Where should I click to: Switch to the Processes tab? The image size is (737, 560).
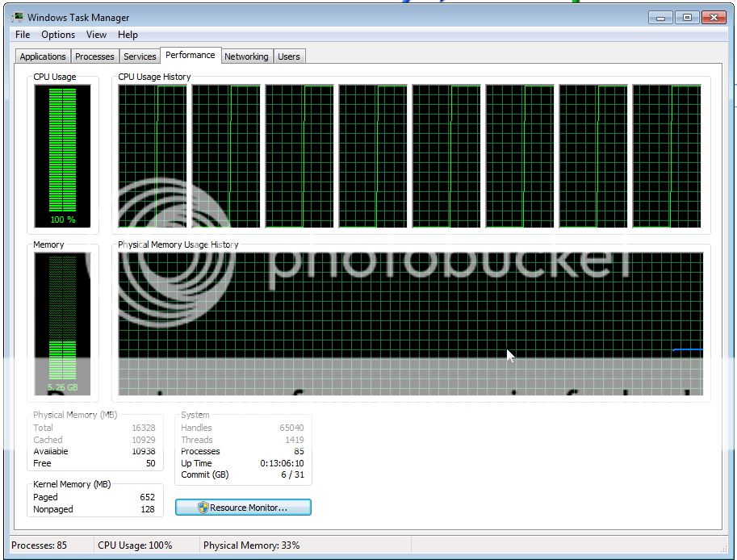coord(94,56)
